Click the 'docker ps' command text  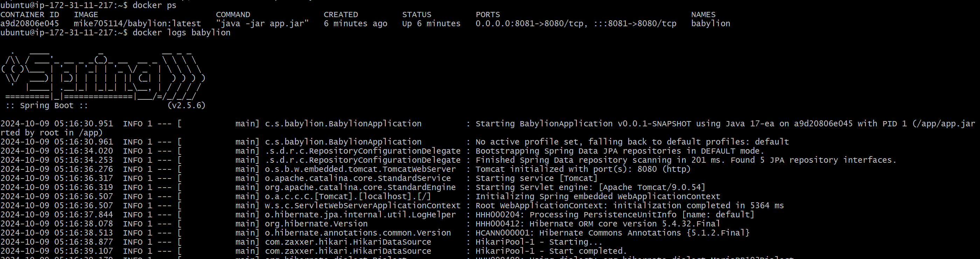click(154, 5)
